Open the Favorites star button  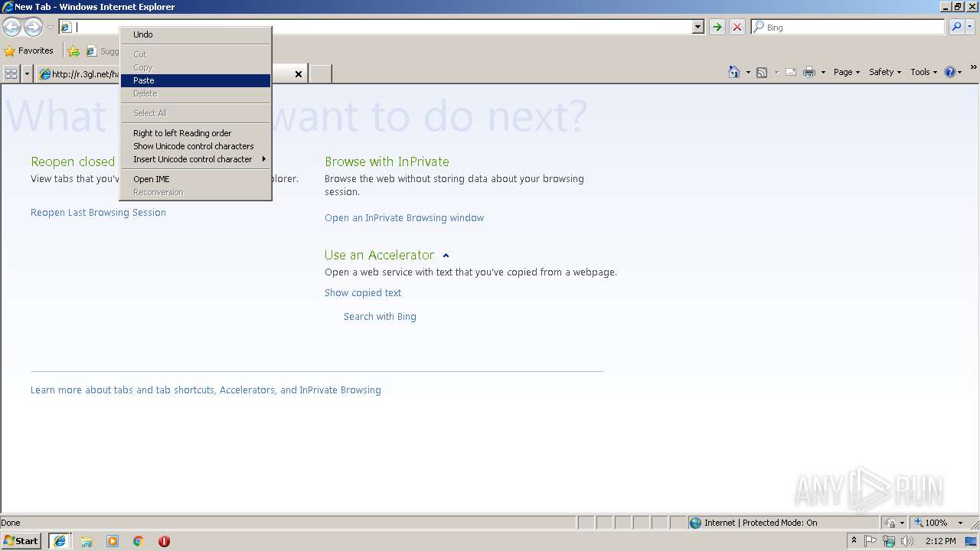pyautogui.click(x=29, y=51)
